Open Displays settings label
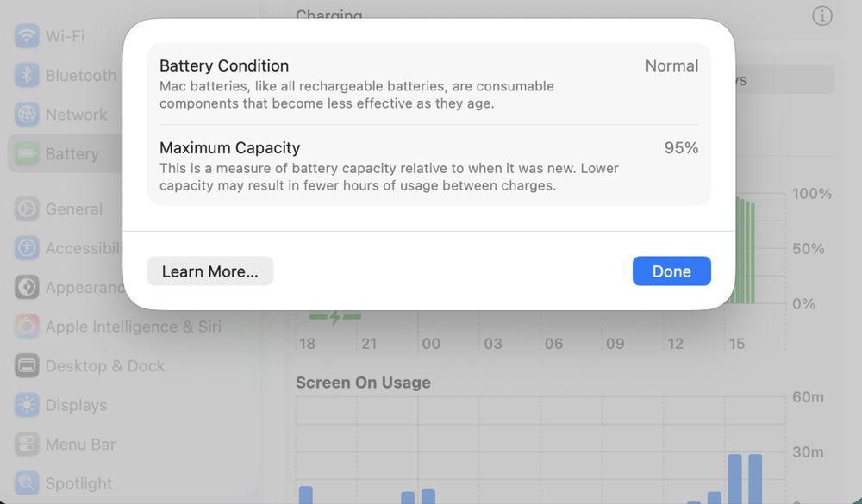862x504 pixels. [77, 405]
